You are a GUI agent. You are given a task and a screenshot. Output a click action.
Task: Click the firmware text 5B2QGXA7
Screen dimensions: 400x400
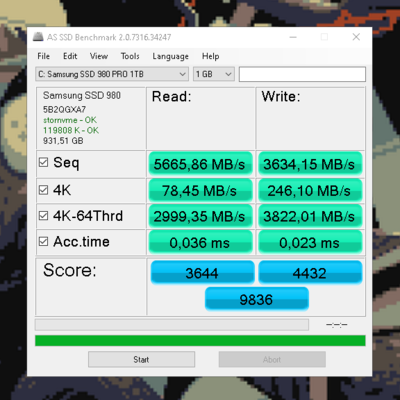64,109
